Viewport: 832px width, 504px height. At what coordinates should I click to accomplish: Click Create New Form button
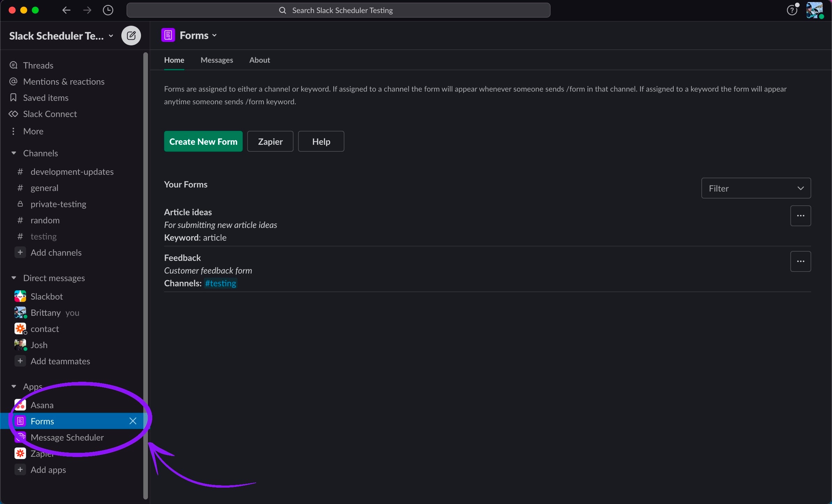[203, 141]
